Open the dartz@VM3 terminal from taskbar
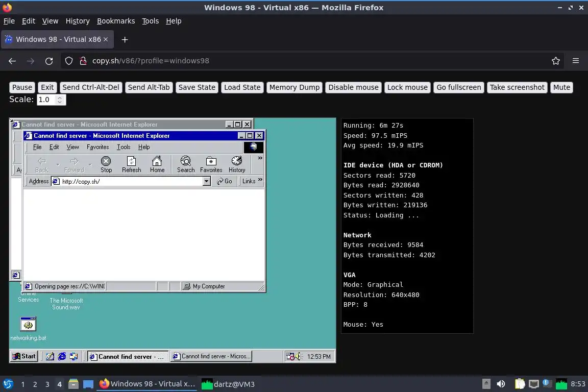This screenshot has height=392, width=588. click(228, 384)
